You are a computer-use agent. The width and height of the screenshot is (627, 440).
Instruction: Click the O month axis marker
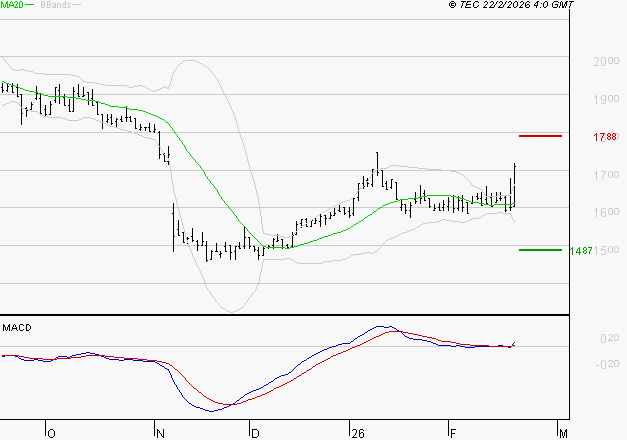[51, 434]
